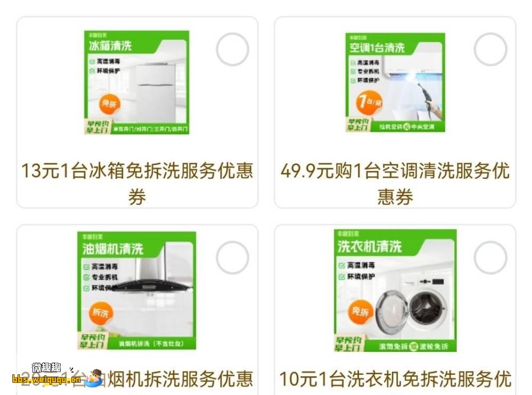Select the 油烟机拆洗 coupon radio circle
Viewport: 532px width, 395px height.
coord(232,258)
